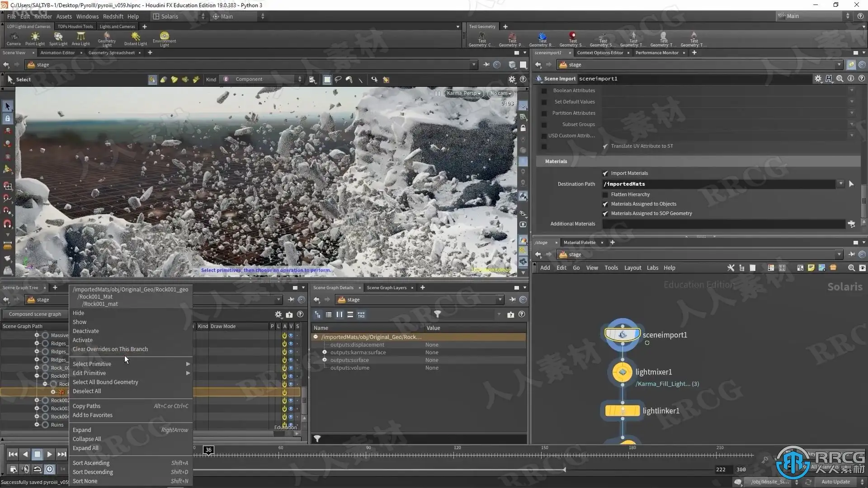Open the Kind Component dropdown
868x488 pixels.
tap(262, 80)
